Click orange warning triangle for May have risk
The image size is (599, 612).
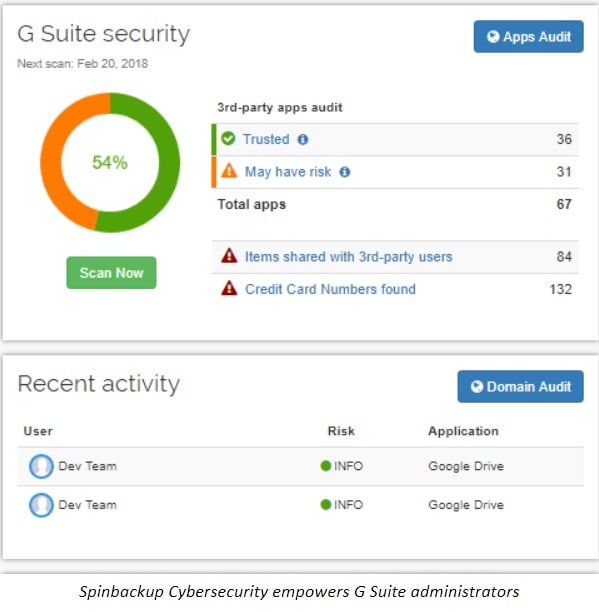(x=229, y=171)
